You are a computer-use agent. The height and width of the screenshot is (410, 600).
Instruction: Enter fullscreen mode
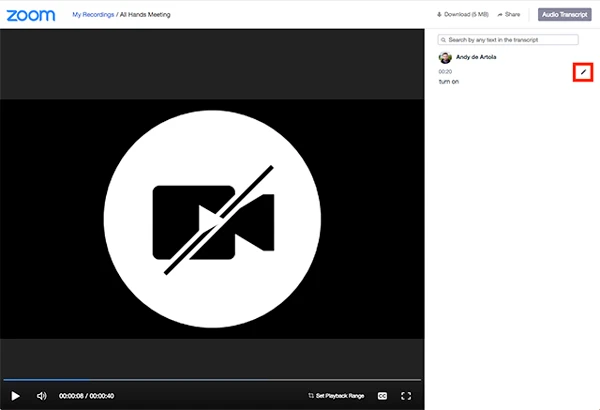tap(406, 396)
